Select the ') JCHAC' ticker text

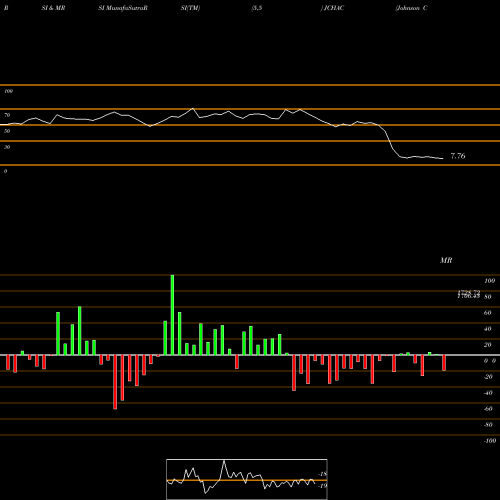tap(332, 8)
